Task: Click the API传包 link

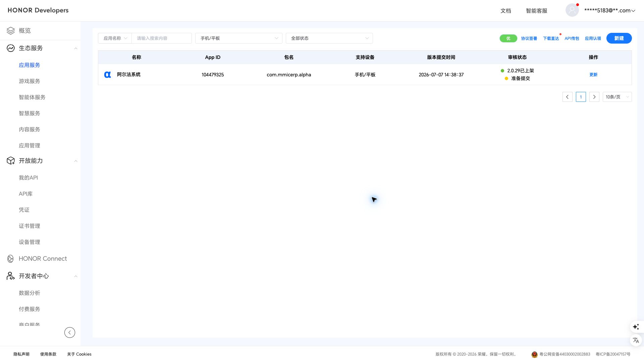Action: tap(572, 38)
